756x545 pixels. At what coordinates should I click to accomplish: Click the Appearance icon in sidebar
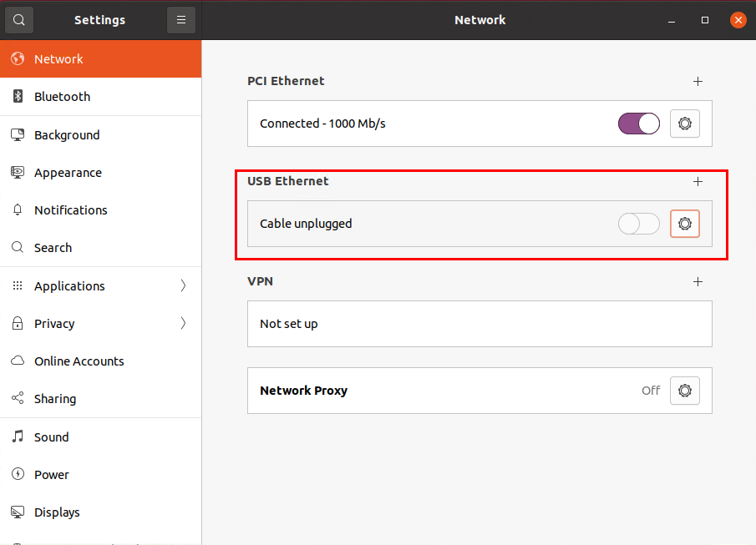(x=18, y=173)
